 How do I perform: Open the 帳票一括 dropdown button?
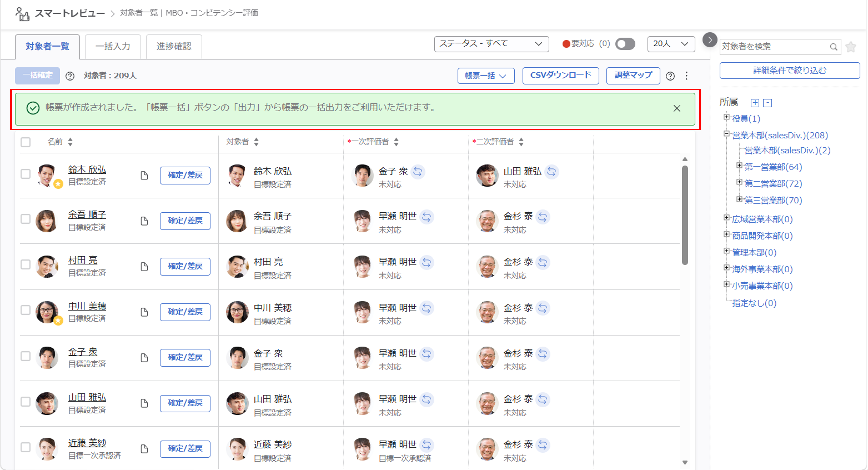(485, 76)
